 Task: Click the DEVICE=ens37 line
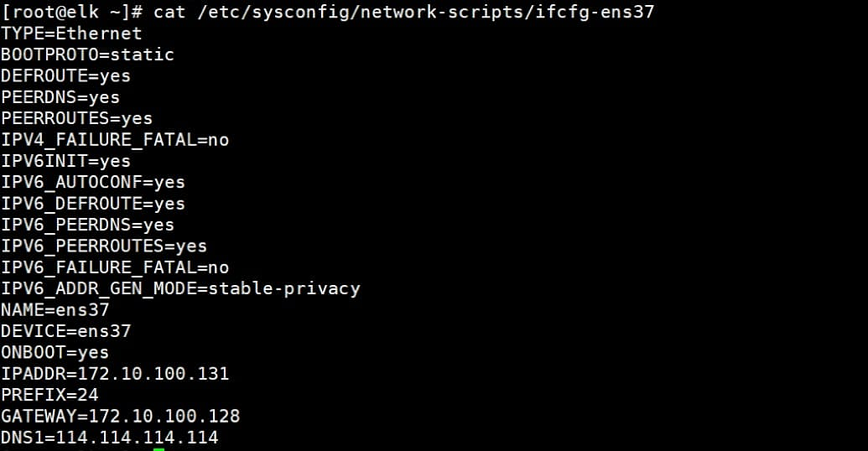click(x=65, y=331)
